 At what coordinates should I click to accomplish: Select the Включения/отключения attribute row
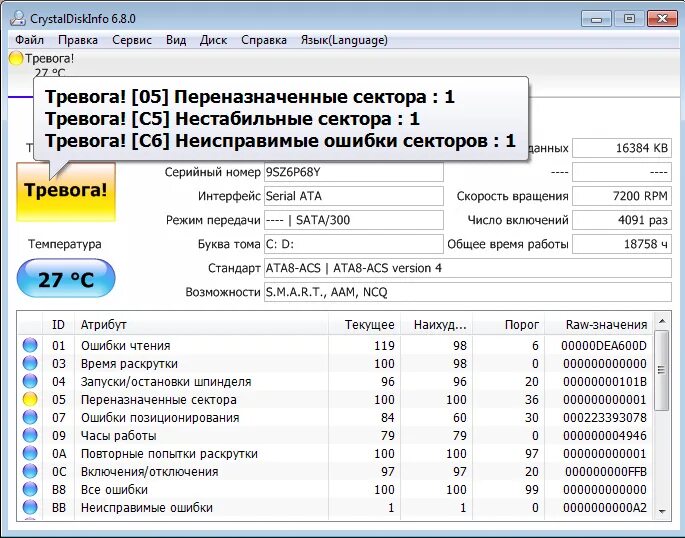coord(336,471)
